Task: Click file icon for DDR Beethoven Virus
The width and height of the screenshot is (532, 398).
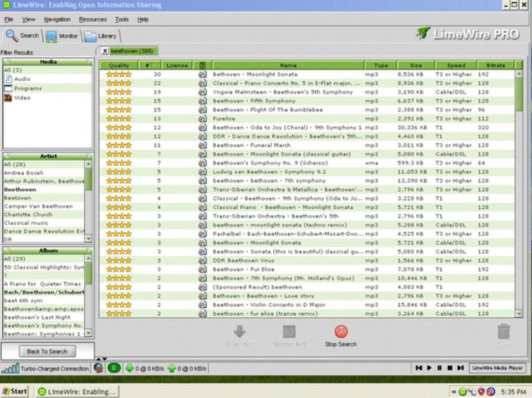Action: coord(202,260)
